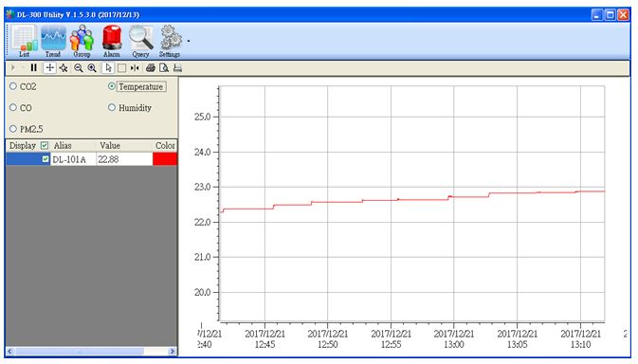Open the Alarm siren icon
The height and width of the screenshot is (364, 638).
[112, 41]
